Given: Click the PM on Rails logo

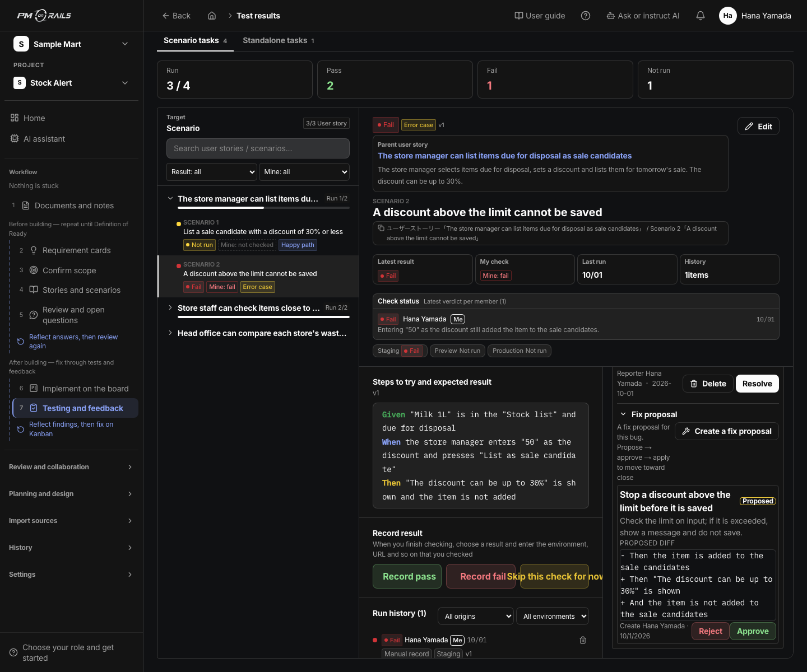Looking at the screenshot, I should click(x=44, y=16).
